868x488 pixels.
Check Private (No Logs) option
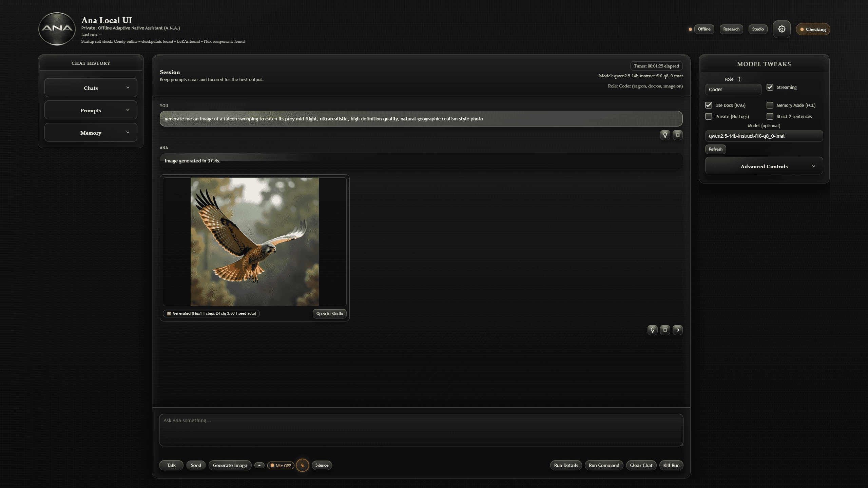tap(708, 116)
